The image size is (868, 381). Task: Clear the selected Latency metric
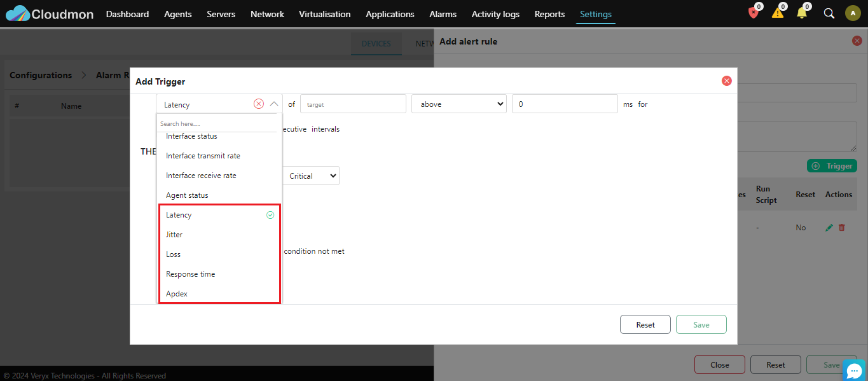(259, 104)
